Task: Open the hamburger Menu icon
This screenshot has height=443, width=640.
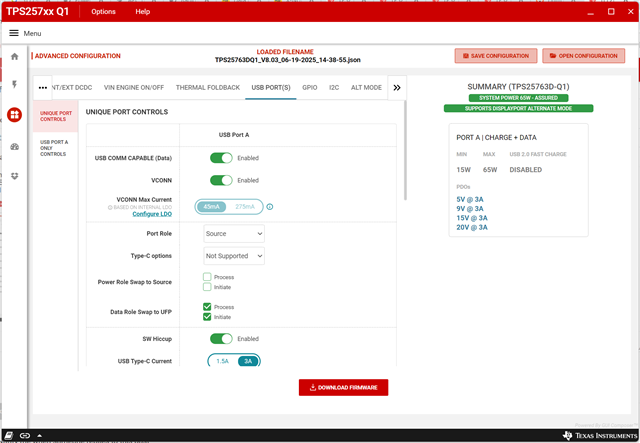Action: click(14, 33)
